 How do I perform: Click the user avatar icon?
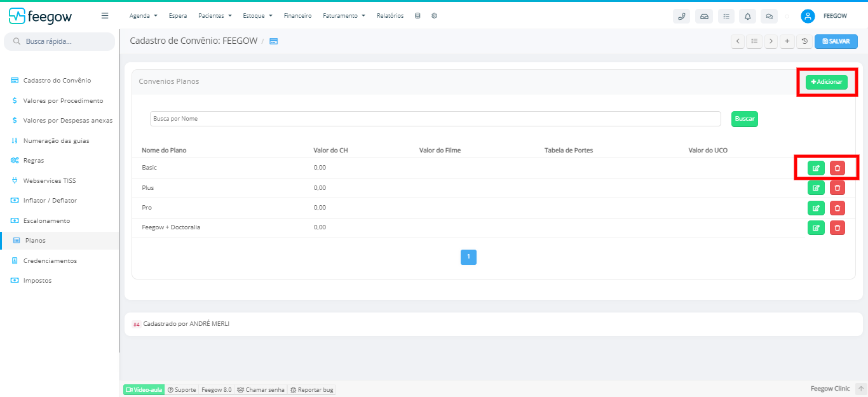pyautogui.click(x=808, y=17)
